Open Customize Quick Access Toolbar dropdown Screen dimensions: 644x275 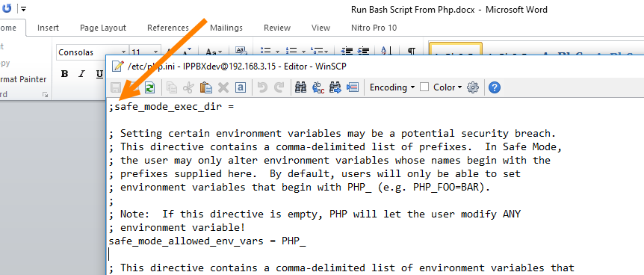click(x=23, y=9)
